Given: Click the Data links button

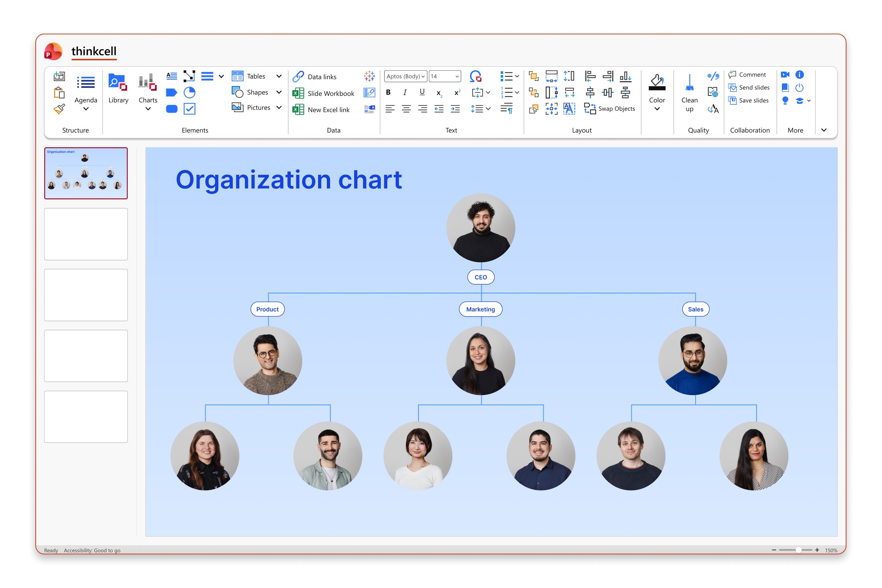Looking at the screenshot, I should [315, 77].
